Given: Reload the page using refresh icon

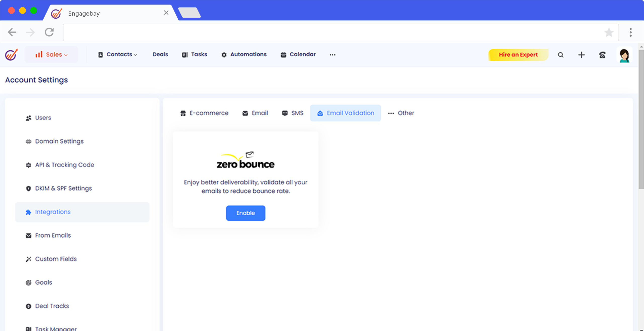Looking at the screenshot, I should tap(49, 32).
